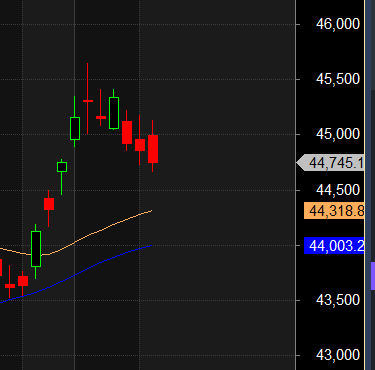Image resolution: width=375 pixels, height=370 pixels.
Task: Select the blue 44,003.2 moving average tag
Action: pos(334,246)
